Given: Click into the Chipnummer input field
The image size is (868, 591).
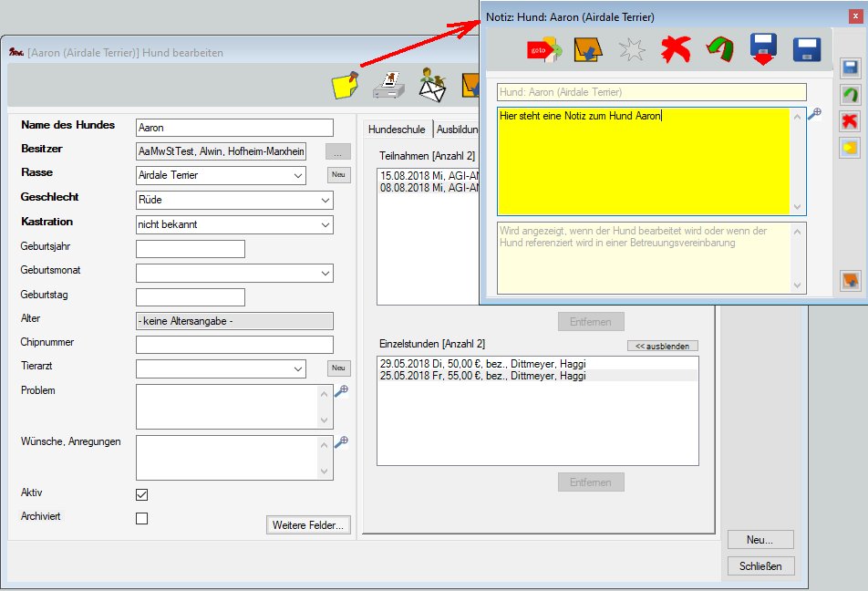Looking at the screenshot, I should (x=234, y=344).
